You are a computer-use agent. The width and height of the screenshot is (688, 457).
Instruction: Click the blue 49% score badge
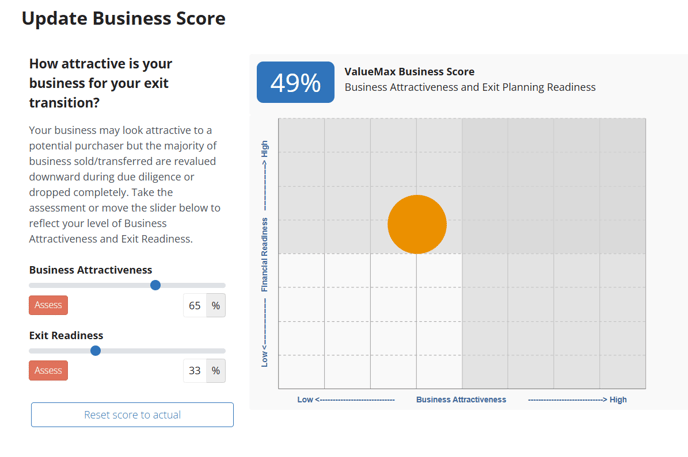(x=295, y=82)
